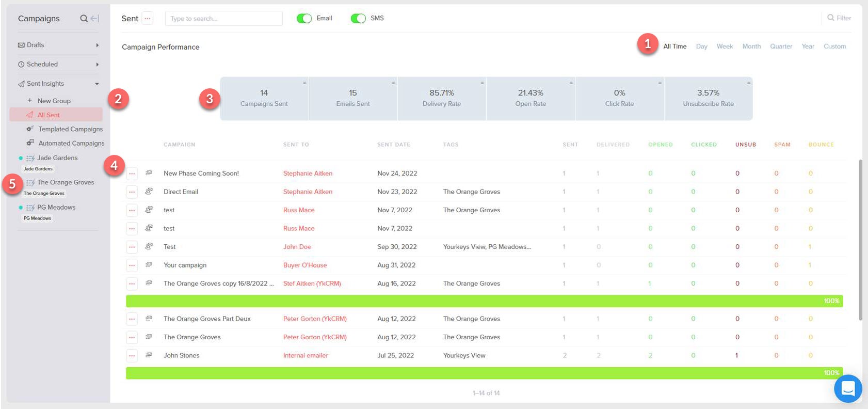Click the green progress bar under John Stones

point(485,373)
